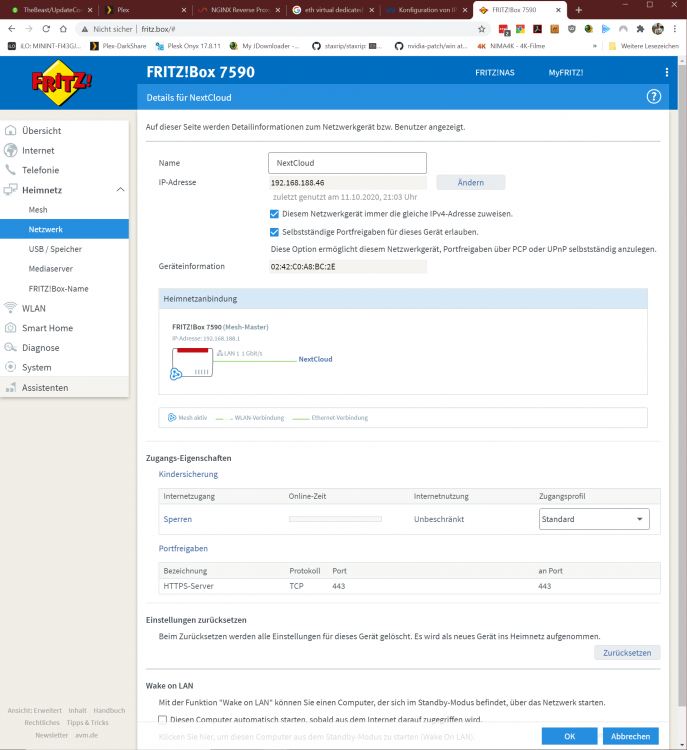Click the 'Ansicht: Erweitert' footer link
Screen dimensions: 687x750
[34, 710]
